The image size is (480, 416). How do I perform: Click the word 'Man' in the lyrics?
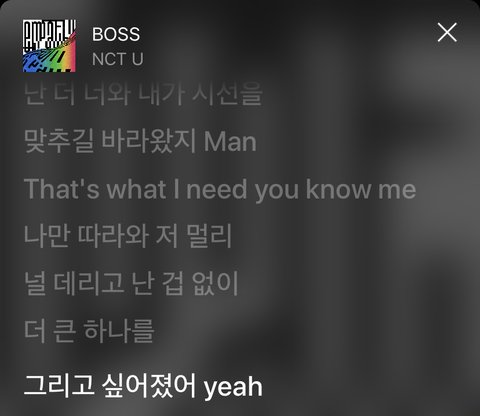coord(230,142)
